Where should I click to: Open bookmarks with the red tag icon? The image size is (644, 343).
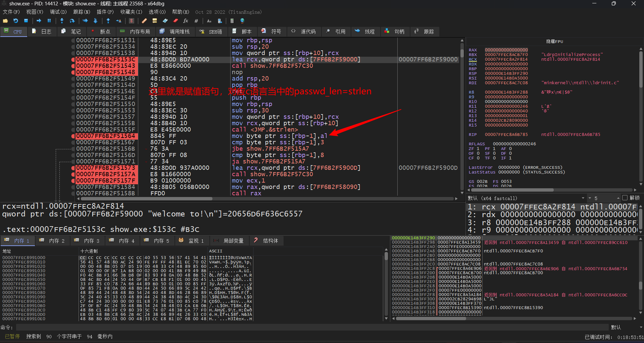(176, 21)
